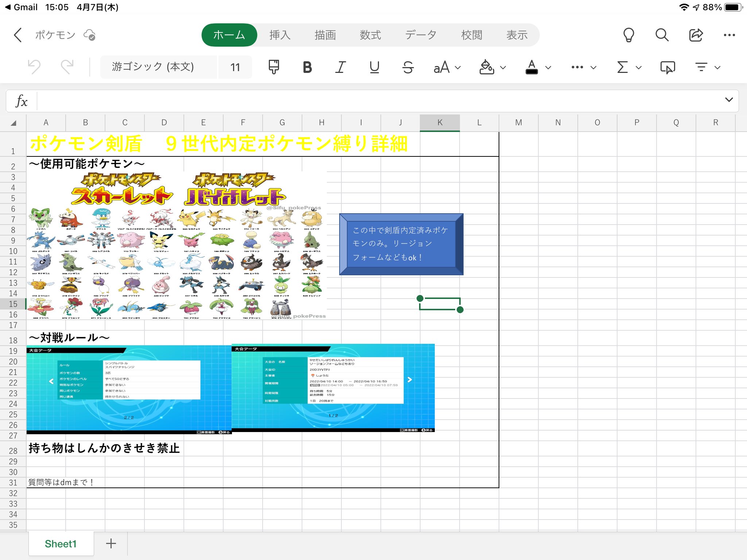This screenshot has width=747, height=560.
Task: Tap the title cell ポケモン剣盾 9世代内定
Action: pos(219,144)
